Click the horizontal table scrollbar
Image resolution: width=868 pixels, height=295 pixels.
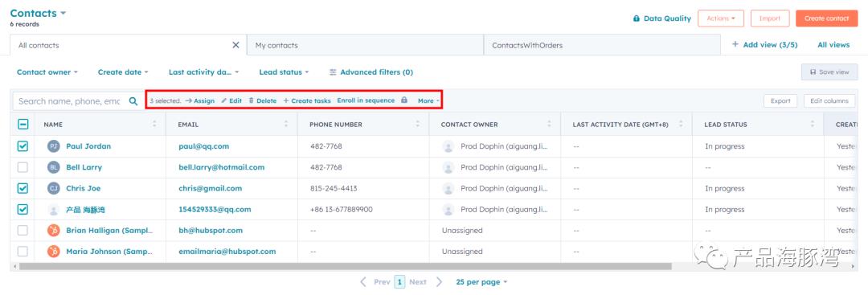pos(346,266)
